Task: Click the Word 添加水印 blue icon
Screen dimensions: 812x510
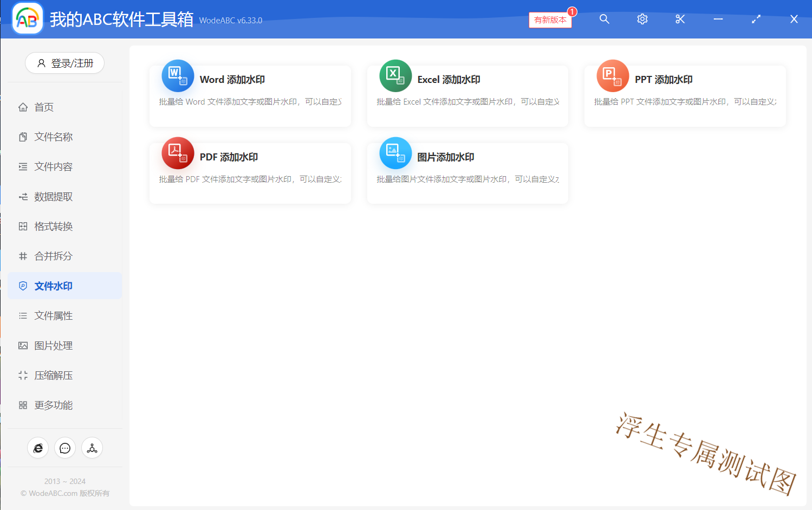Action: [178, 76]
